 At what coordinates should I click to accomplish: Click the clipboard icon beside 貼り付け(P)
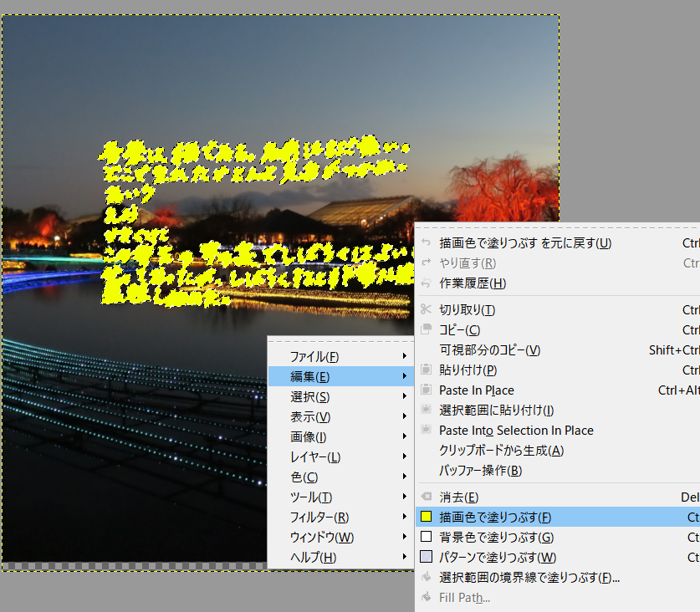click(427, 370)
